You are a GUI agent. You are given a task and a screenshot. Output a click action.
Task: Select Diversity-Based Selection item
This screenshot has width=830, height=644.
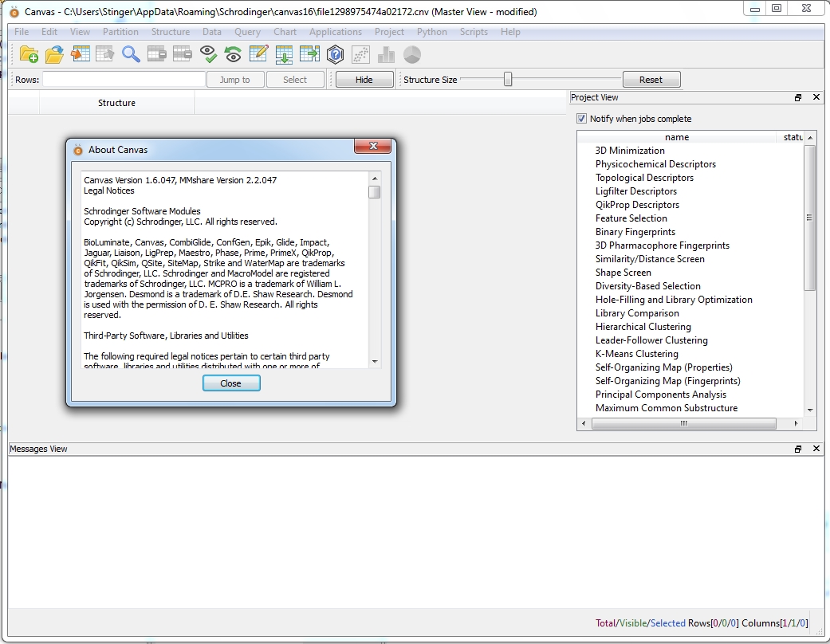point(648,286)
